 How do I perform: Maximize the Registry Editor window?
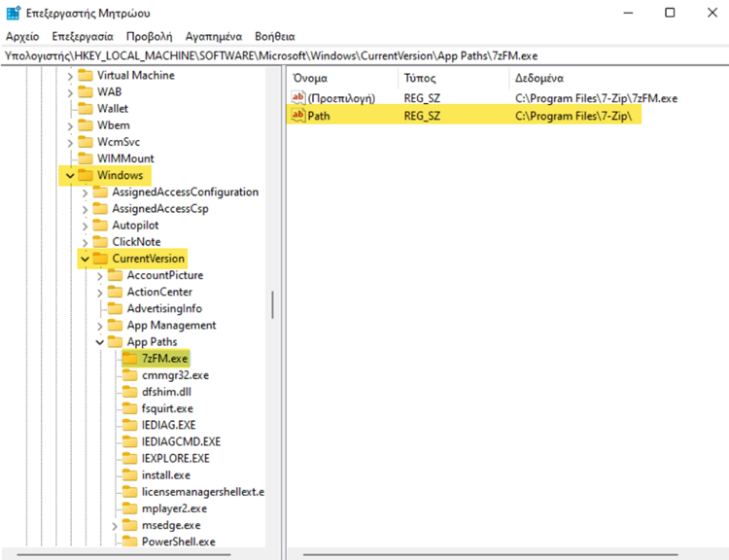[x=670, y=13]
